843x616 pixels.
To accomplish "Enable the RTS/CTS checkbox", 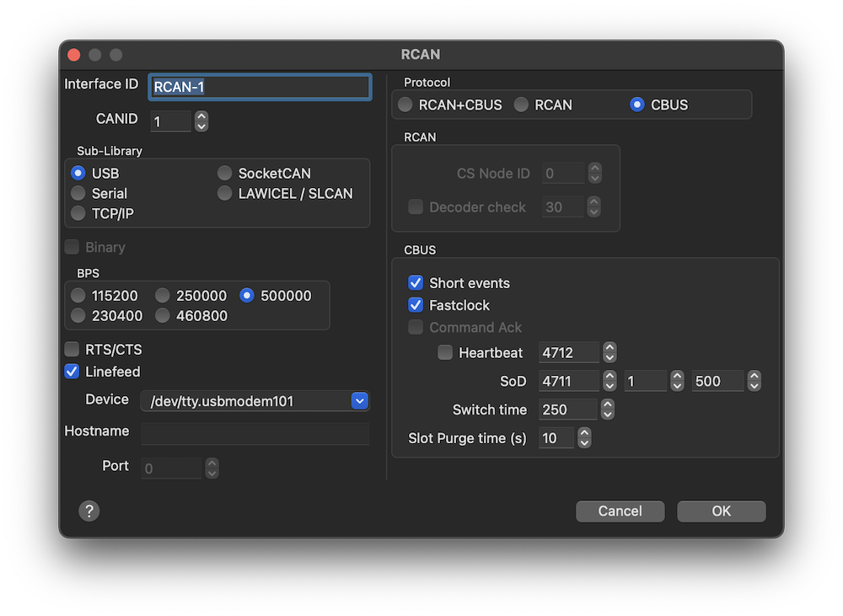I will (72, 349).
